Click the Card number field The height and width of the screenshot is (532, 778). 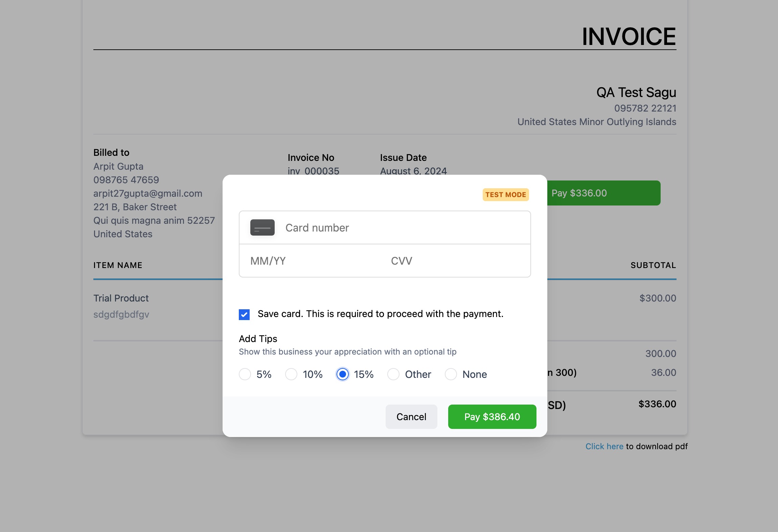pyautogui.click(x=385, y=227)
